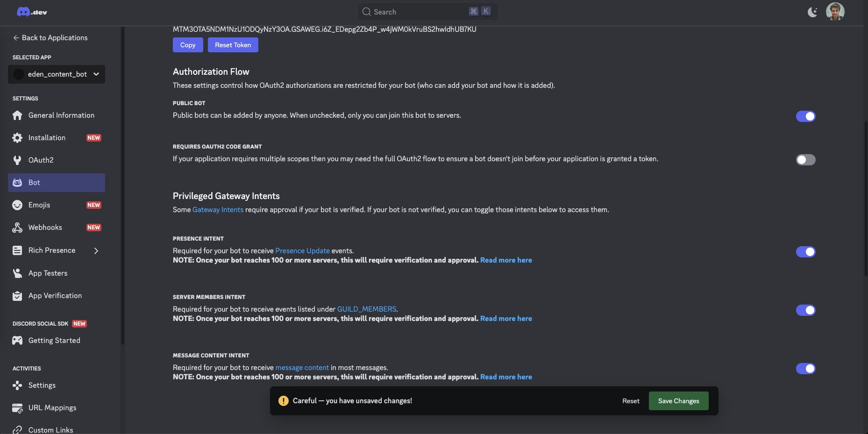Image resolution: width=868 pixels, height=434 pixels.
Task: Click the Custom Links chain icon
Action: pyautogui.click(x=17, y=430)
